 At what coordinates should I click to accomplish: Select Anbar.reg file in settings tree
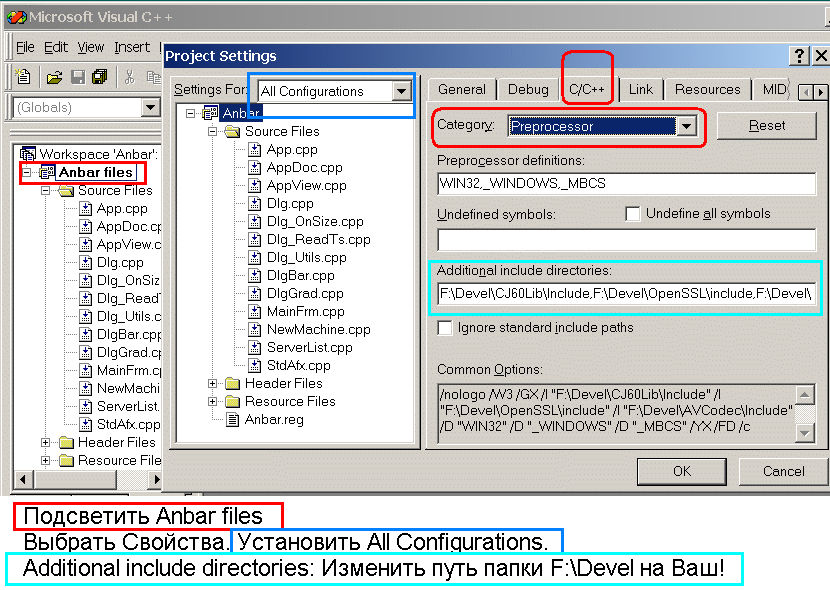click(x=274, y=420)
